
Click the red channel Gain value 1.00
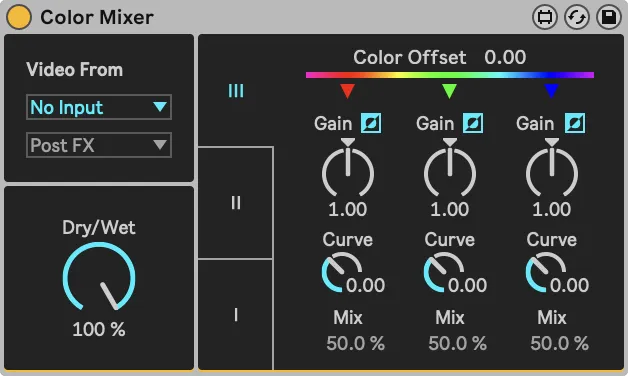point(348,209)
